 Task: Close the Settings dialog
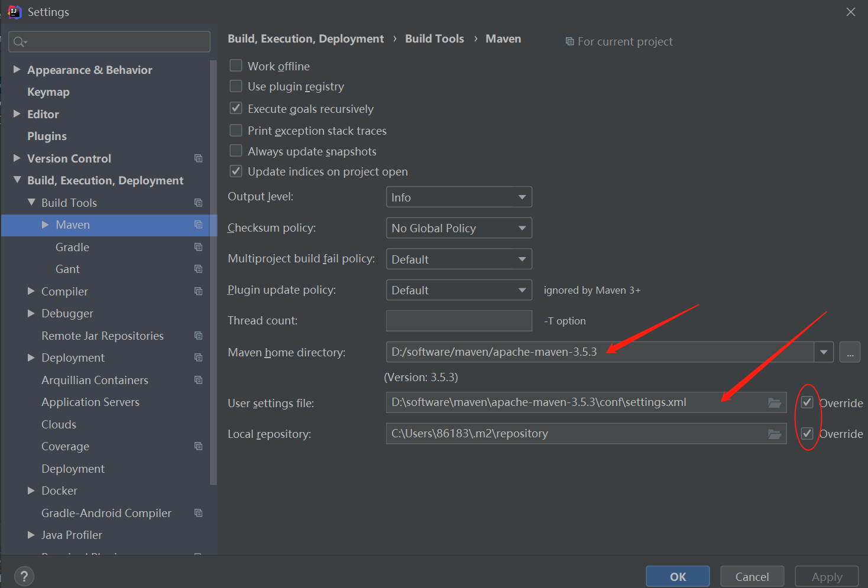click(851, 12)
